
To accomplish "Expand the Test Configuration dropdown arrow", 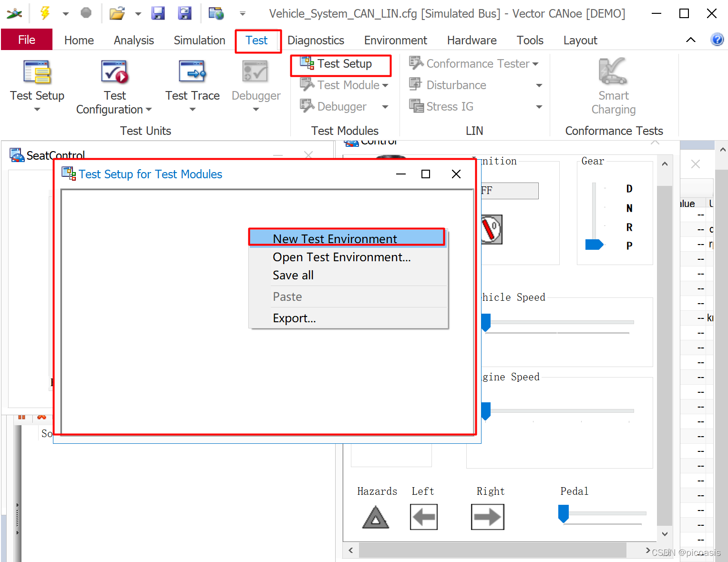I will (149, 110).
